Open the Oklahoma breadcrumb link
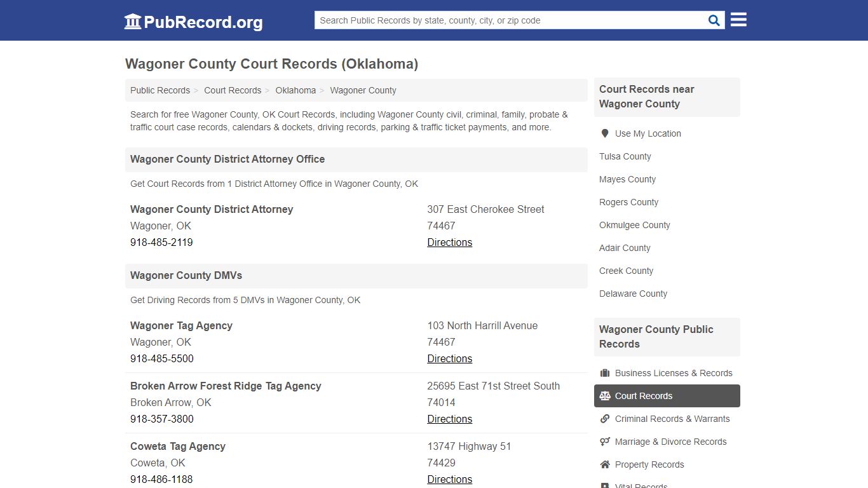 (295, 90)
